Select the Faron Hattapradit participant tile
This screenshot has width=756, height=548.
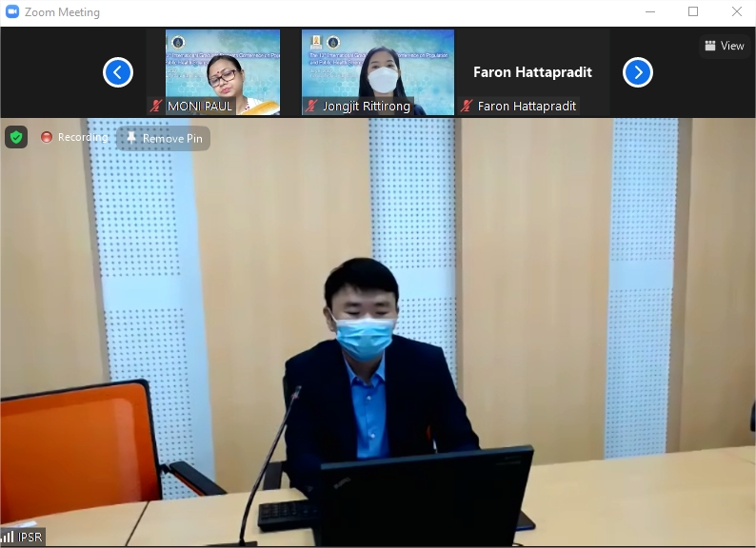pyautogui.click(x=532, y=72)
